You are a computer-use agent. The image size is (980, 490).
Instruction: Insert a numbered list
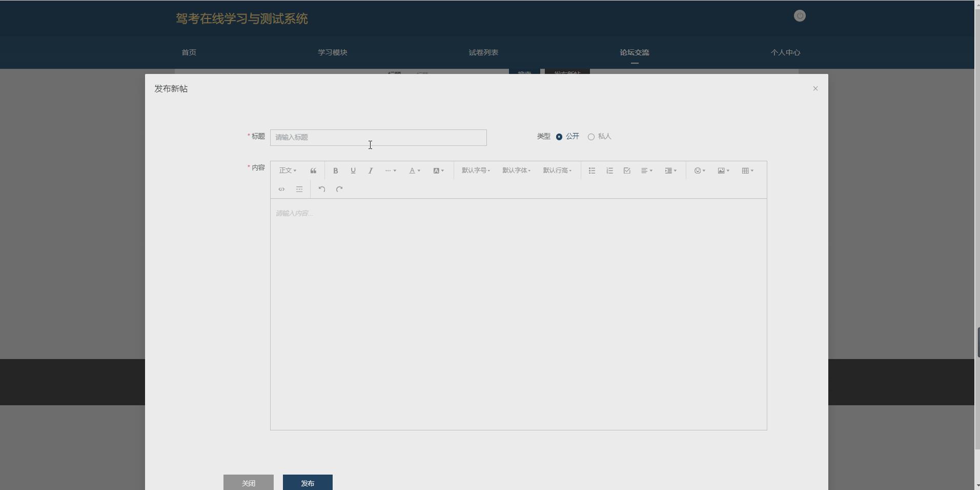point(609,170)
